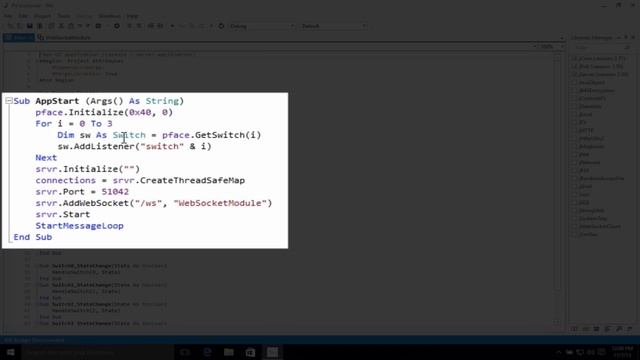
Task: Open the Windows Start menu
Action: pos(11,352)
